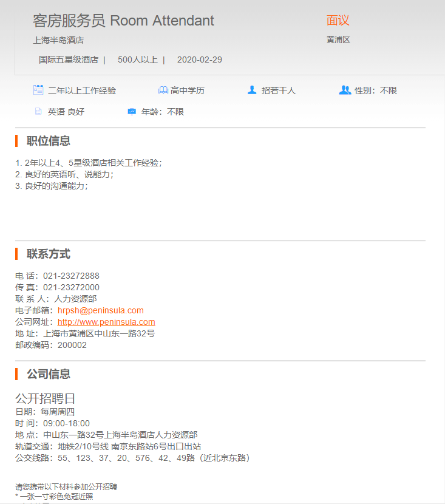This screenshot has height=504, width=445.
Task: Click the gender two-people icon
Action: click(345, 90)
